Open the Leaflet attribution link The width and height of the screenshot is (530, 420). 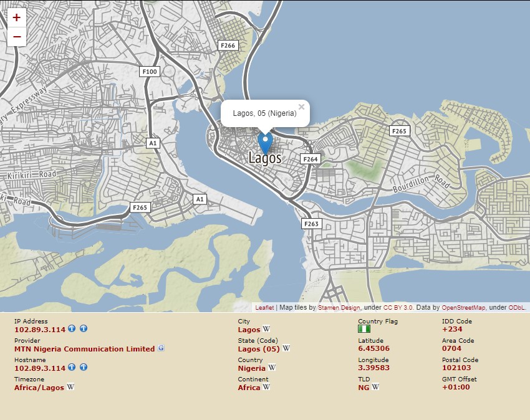coord(264,308)
